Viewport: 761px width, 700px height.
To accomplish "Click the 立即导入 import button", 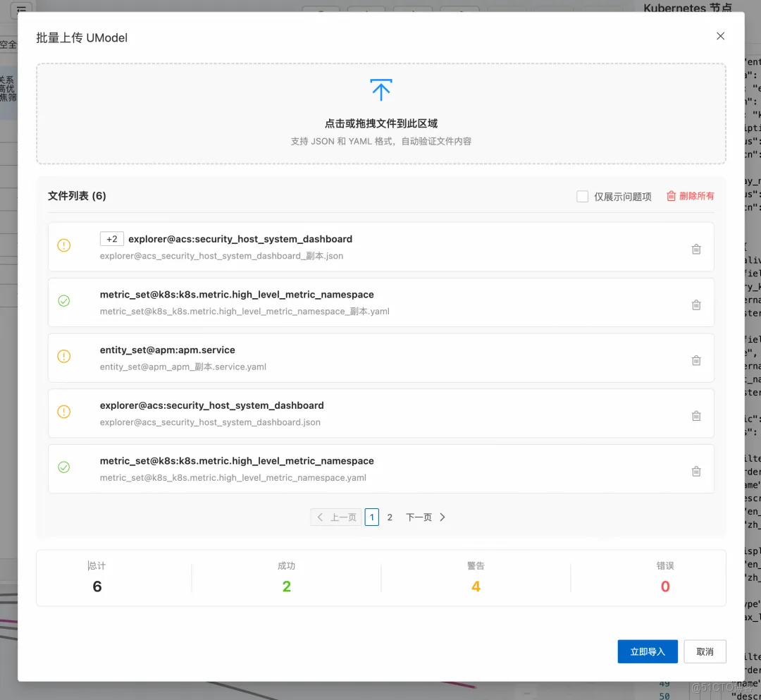I will [648, 651].
